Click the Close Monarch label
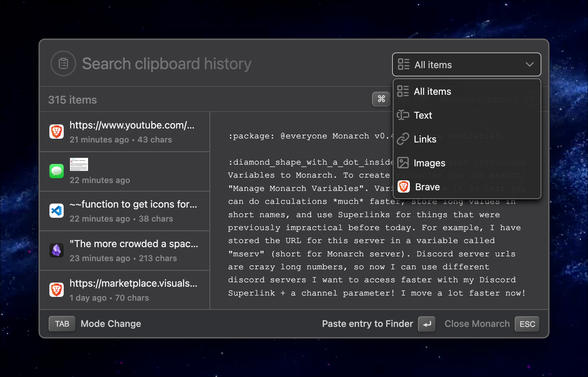The image size is (588, 377). coord(477,324)
